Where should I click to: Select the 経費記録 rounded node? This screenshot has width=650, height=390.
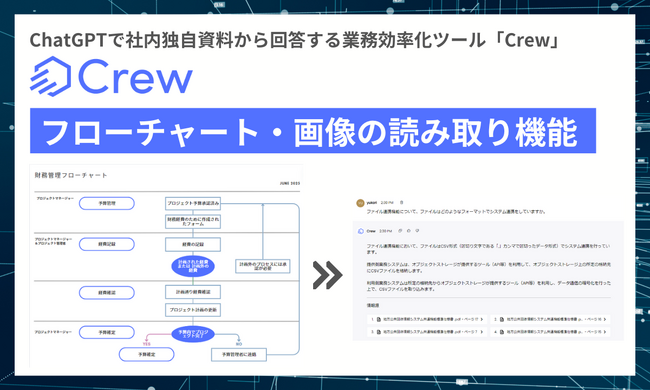coord(107,244)
